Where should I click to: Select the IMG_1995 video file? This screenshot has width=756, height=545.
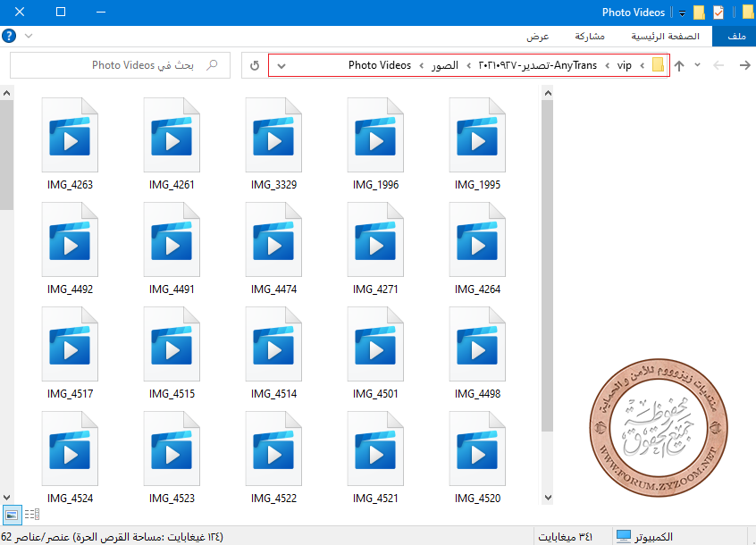[477, 144]
